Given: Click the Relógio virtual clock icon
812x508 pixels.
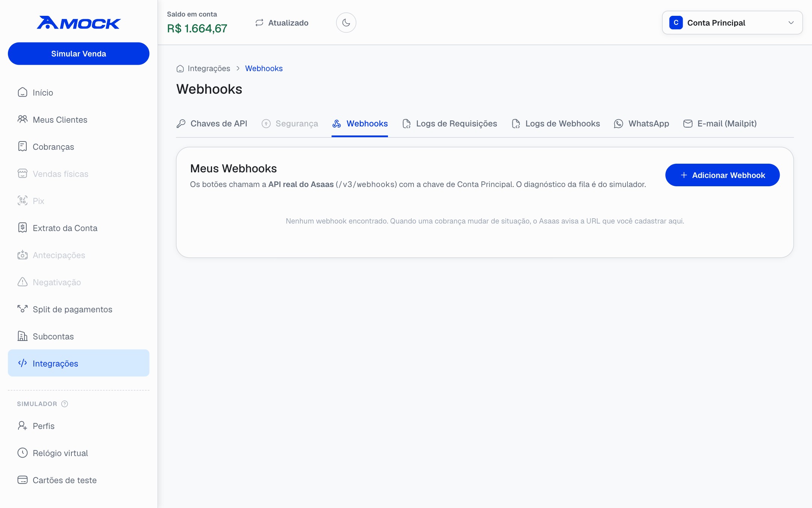Looking at the screenshot, I should 23,453.
